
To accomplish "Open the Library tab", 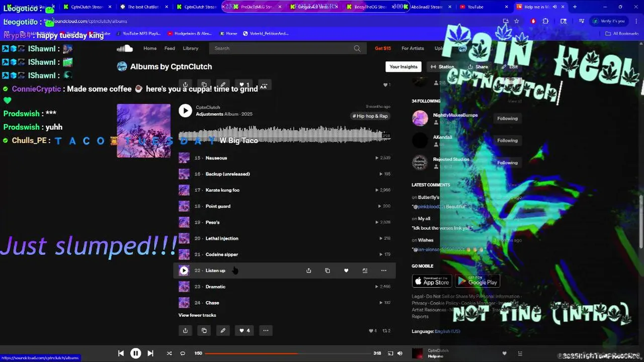I will pos(190,48).
